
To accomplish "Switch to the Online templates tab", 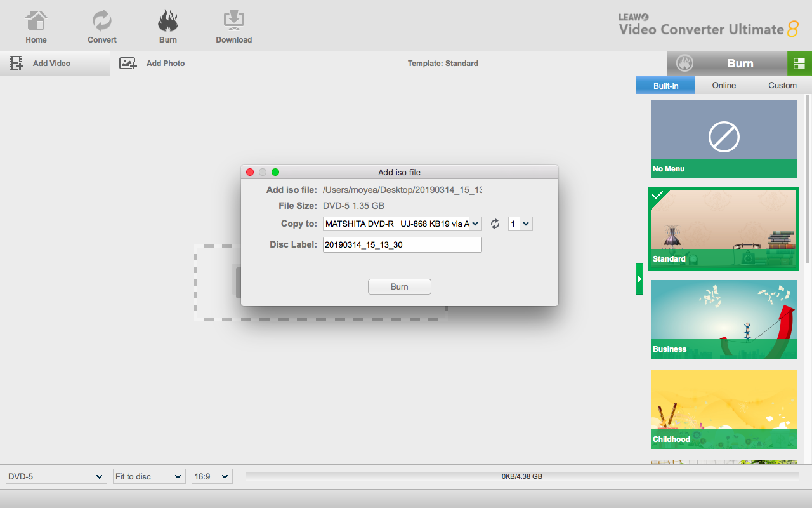I will 724,85.
